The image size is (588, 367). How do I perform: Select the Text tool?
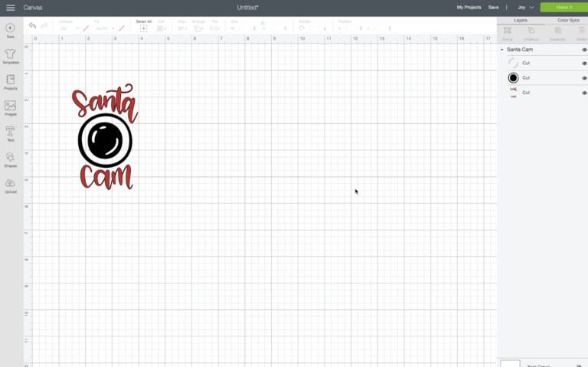(10, 133)
